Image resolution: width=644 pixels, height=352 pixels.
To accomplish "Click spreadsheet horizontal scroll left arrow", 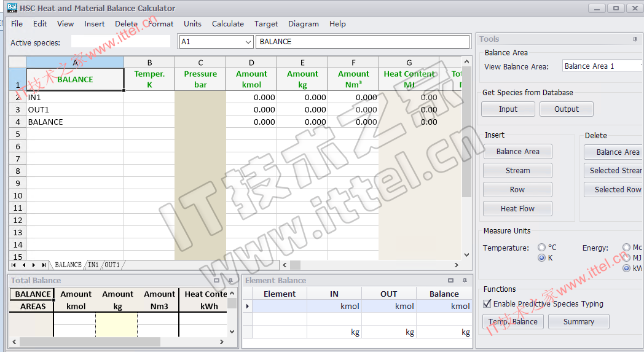I will [x=285, y=265].
